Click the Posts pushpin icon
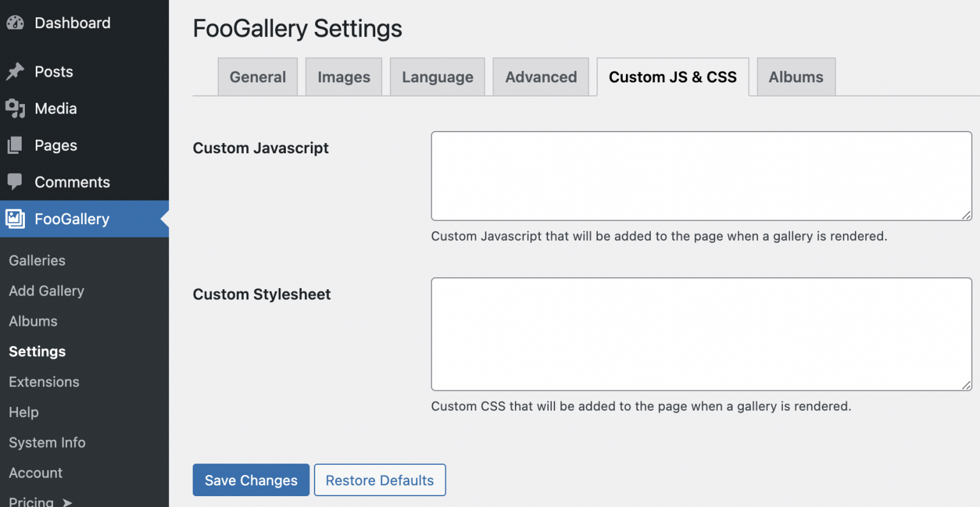 [15, 72]
